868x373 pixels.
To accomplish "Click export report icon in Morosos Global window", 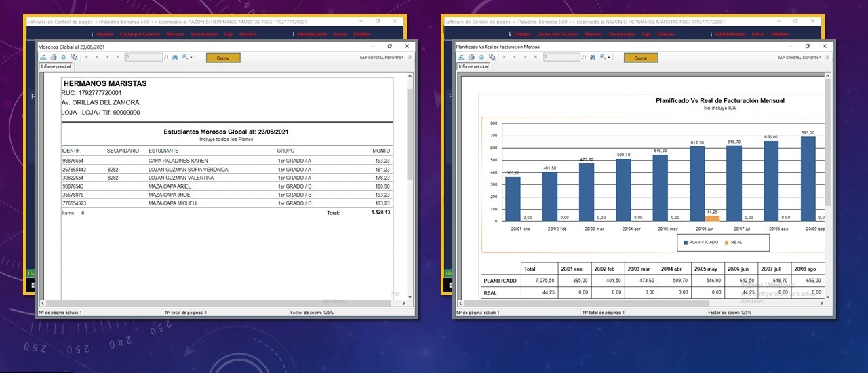I will 45,58.
